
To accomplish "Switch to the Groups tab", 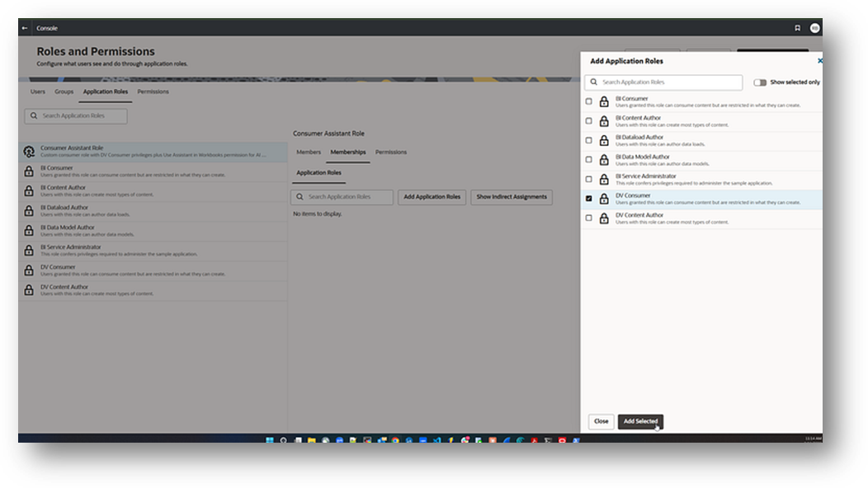I will click(64, 91).
